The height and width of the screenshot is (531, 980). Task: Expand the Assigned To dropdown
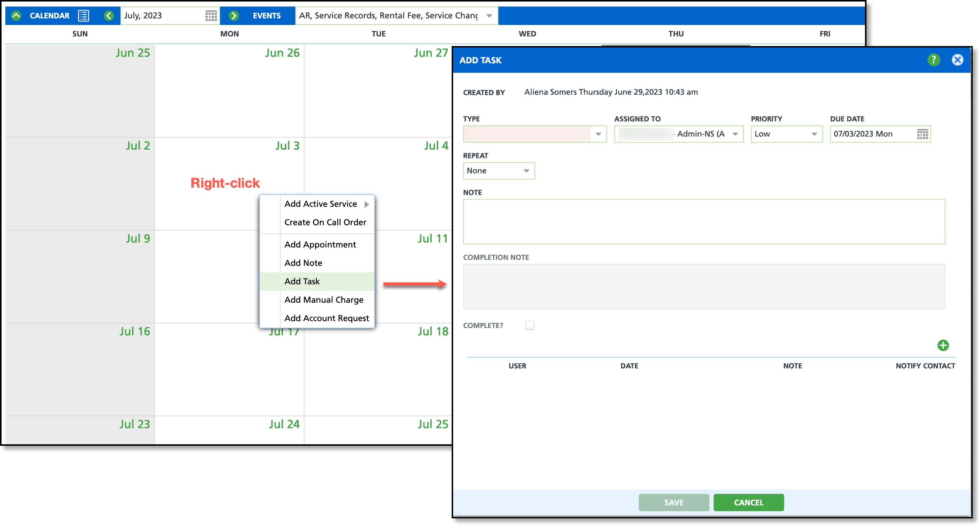click(x=735, y=134)
